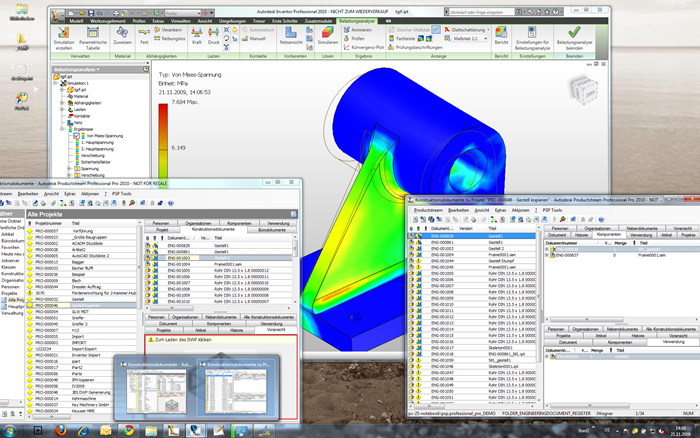Open Parametrische Tabelle tool
The image size is (700, 438).
[93, 38]
